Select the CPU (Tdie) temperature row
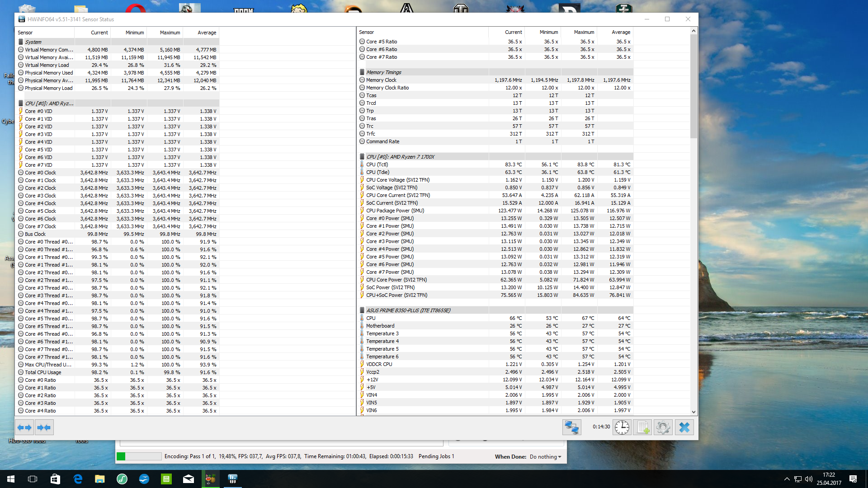This screenshot has height=488, width=868. tap(495, 172)
